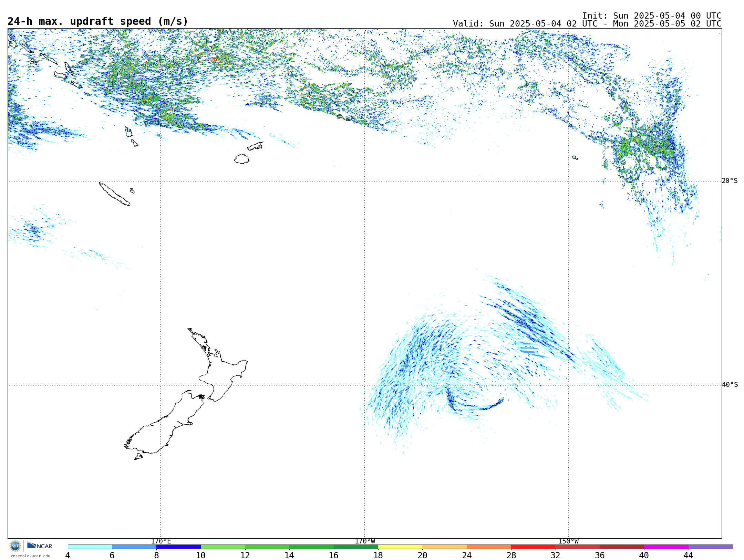The width and height of the screenshot is (744, 560).
Task: Select the Init time 'Sun 2025-05-04 00 UTC' text
Action: (667, 16)
